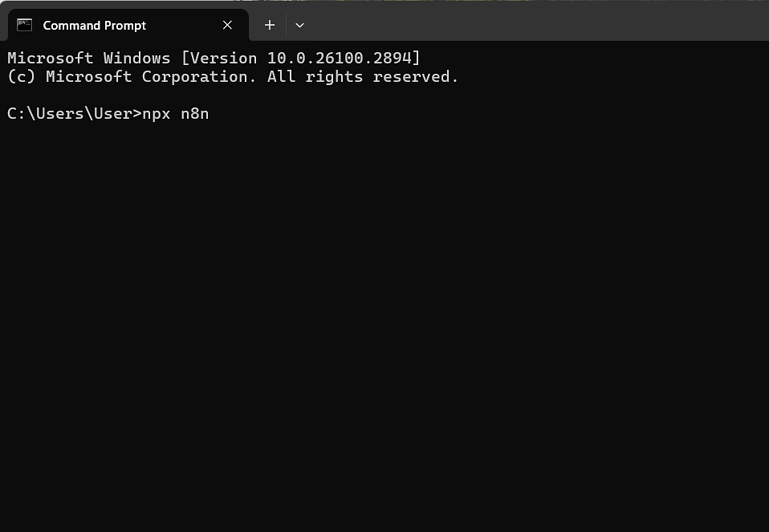This screenshot has height=532, width=769.
Task: Click the "(c)" copyright symbol text
Action: pos(22,77)
